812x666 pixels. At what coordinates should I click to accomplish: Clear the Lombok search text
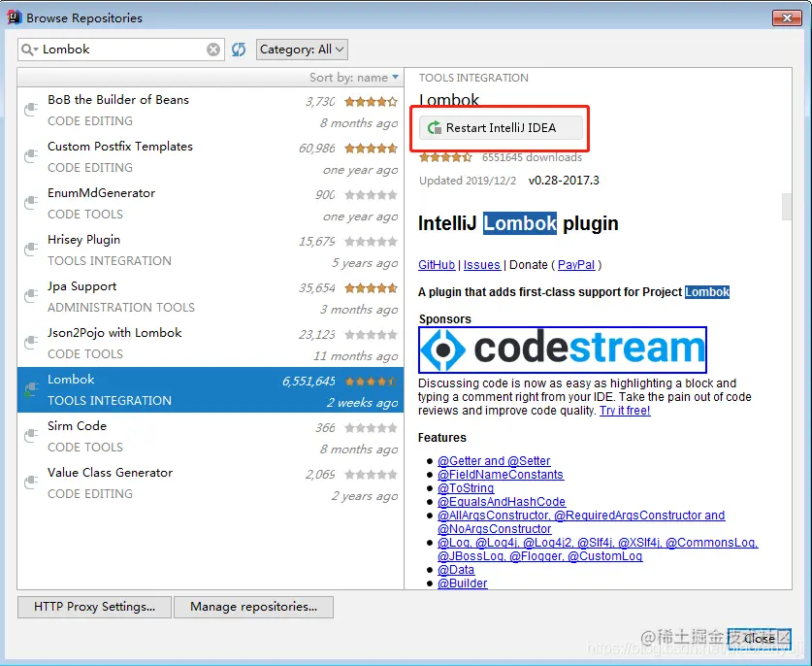click(x=213, y=50)
